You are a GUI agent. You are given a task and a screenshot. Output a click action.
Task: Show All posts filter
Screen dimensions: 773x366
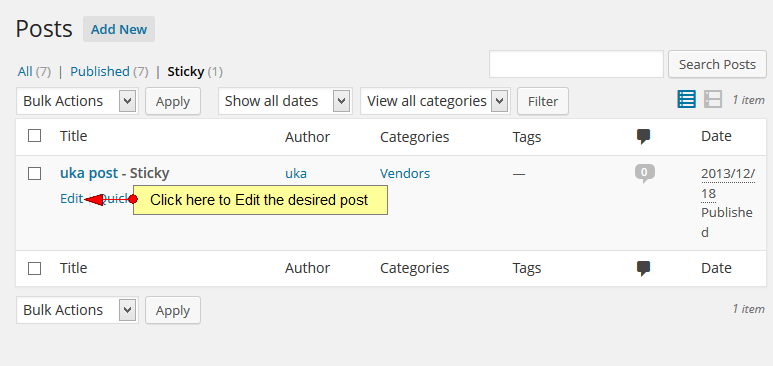(x=25, y=72)
